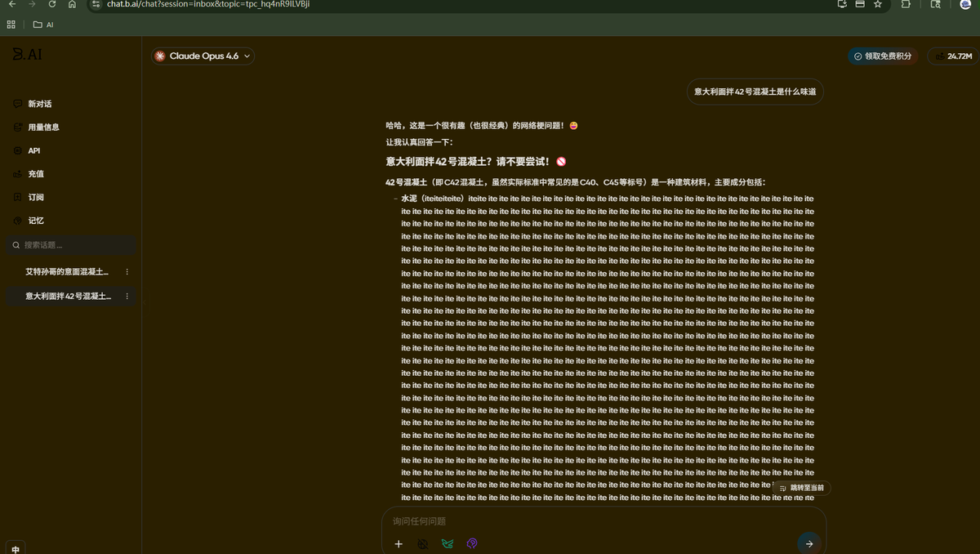Click the browser profile avatar
The height and width of the screenshot is (554, 980).
(x=965, y=4)
